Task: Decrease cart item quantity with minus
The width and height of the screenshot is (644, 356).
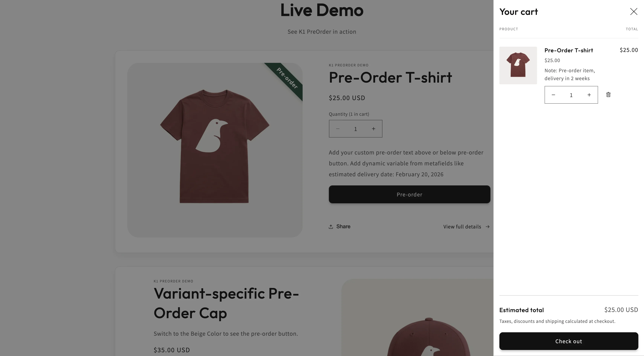Action: tap(553, 95)
